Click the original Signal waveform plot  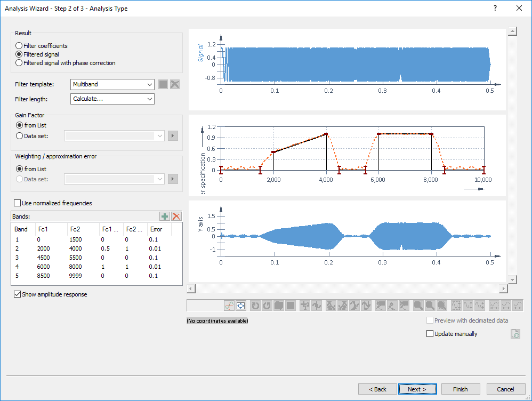pyautogui.click(x=347, y=70)
